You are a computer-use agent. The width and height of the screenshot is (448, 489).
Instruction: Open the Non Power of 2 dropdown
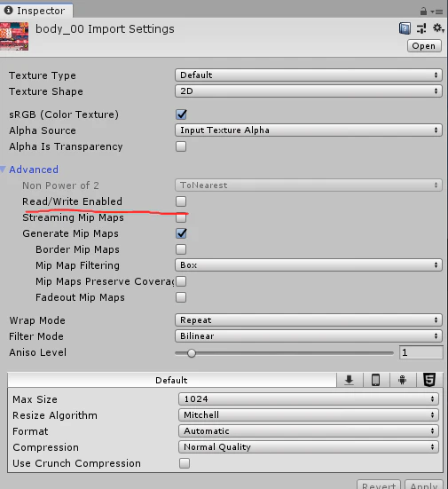pos(309,185)
